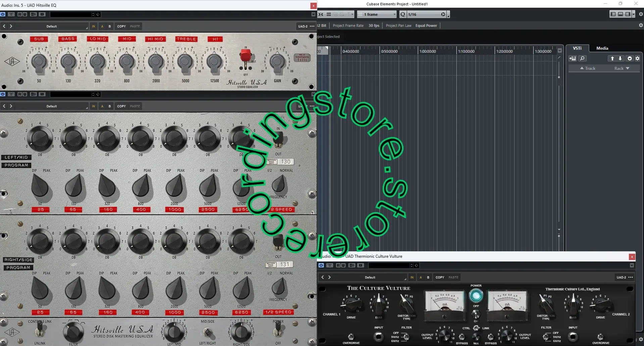Flip Mid/Side Left/Right mode switch
This screenshot has width=644, height=346.
[x=208, y=332]
